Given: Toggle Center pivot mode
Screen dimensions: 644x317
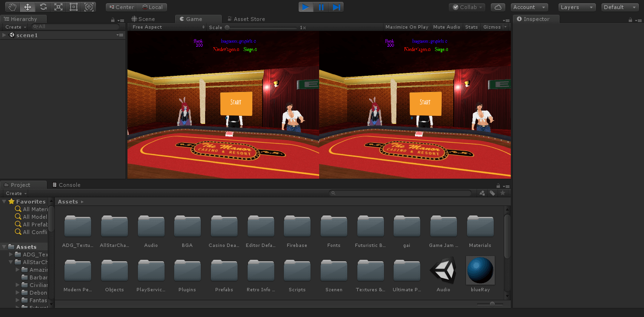Looking at the screenshot, I should point(121,7).
